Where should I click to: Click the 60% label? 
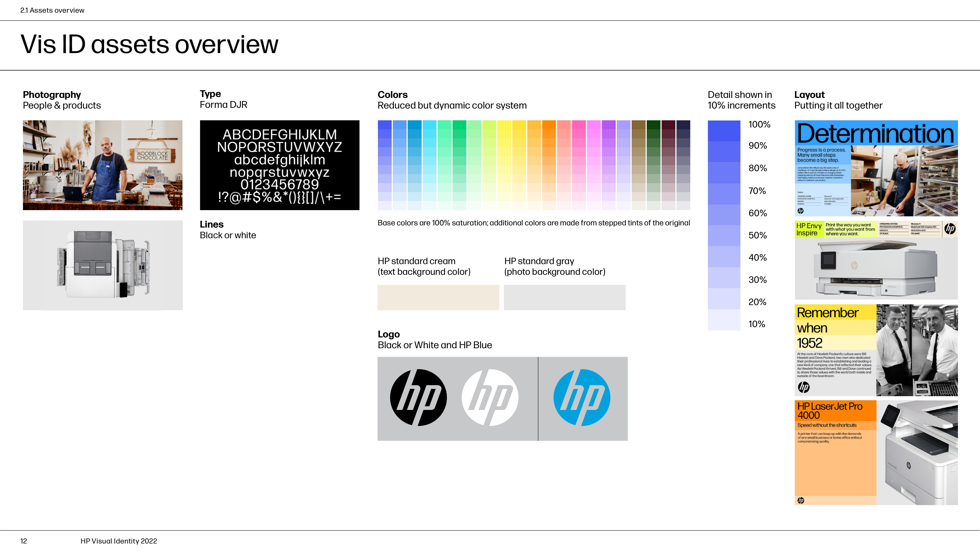[758, 213]
